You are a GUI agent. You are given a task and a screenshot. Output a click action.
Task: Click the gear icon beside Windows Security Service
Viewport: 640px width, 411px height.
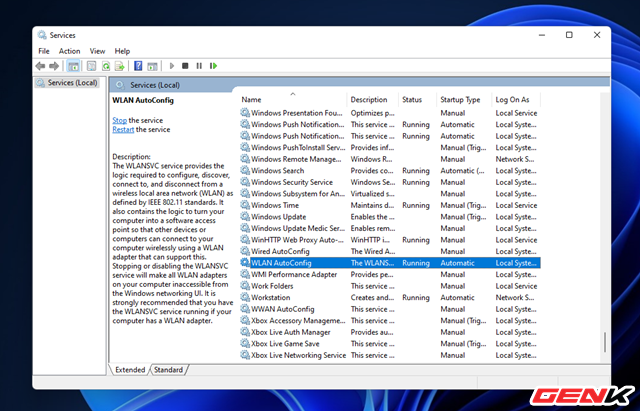245,182
